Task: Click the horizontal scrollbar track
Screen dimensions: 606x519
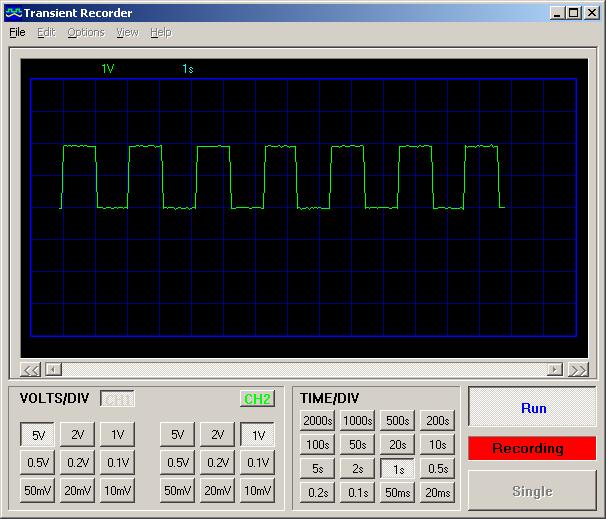Action: coord(300,370)
